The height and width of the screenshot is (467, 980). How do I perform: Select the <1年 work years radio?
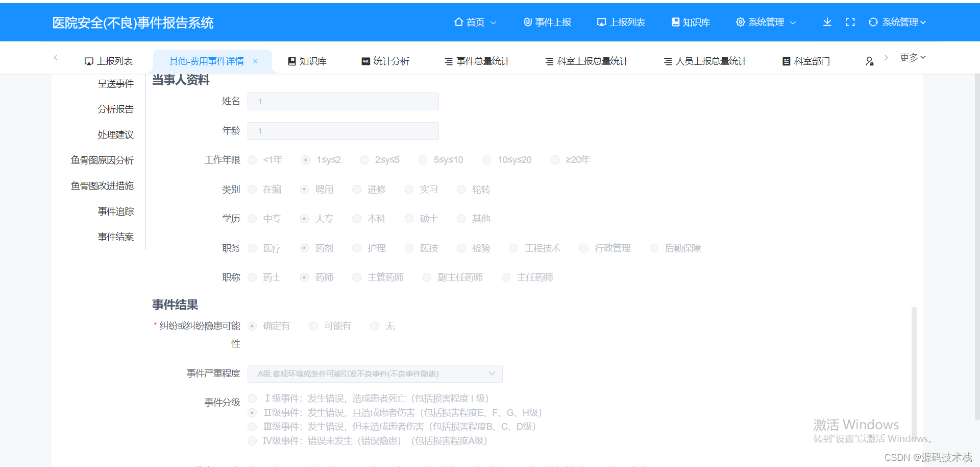(252, 160)
